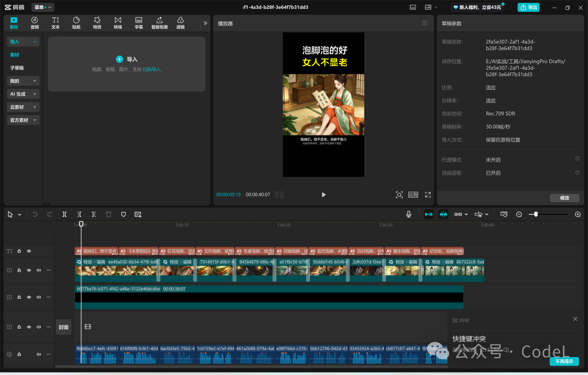Trim the clip left of the playhead
Screen dimensions: 588x375
(x=79, y=214)
